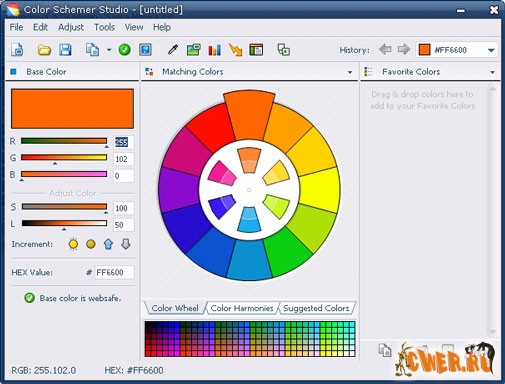Viewport: 505px width, 384px height.
Task: Click the websafe color palette grid
Action: (x=250, y=339)
